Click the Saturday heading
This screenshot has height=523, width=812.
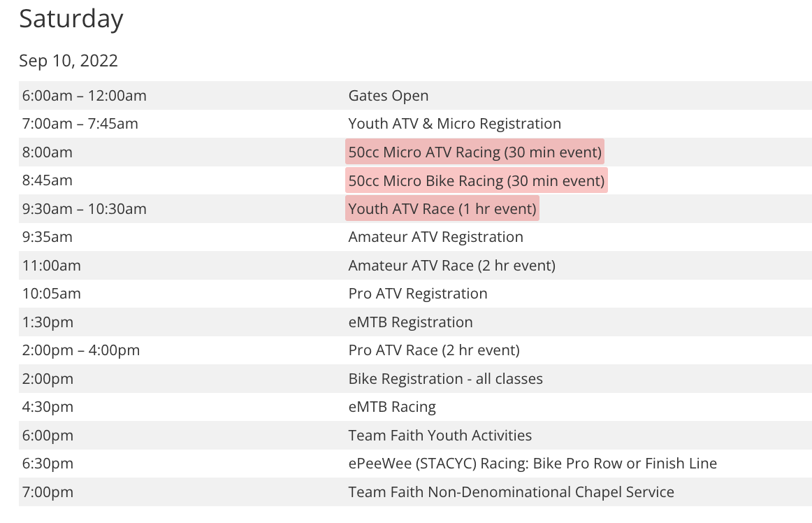pyautogui.click(x=71, y=19)
